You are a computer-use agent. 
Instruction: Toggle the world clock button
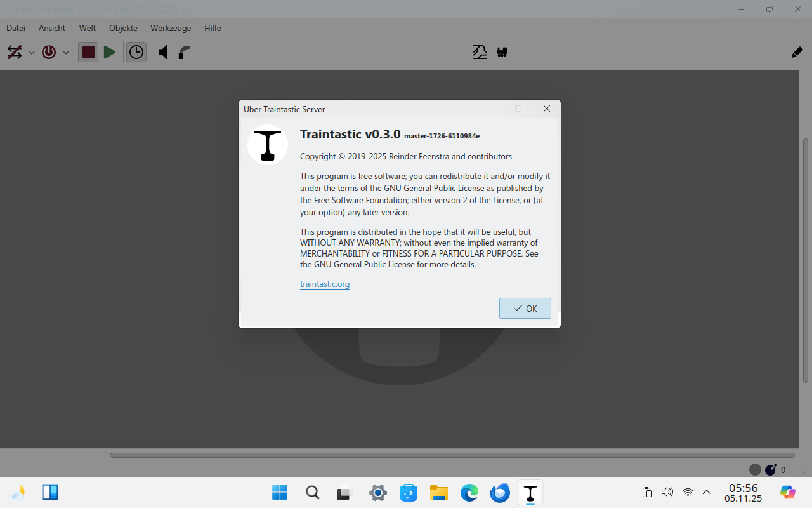(136, 52)
